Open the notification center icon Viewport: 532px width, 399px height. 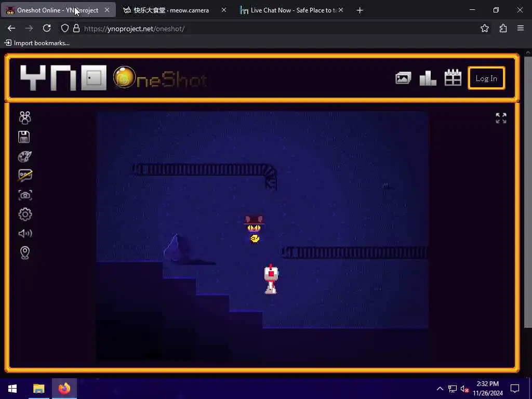(515, 389)
